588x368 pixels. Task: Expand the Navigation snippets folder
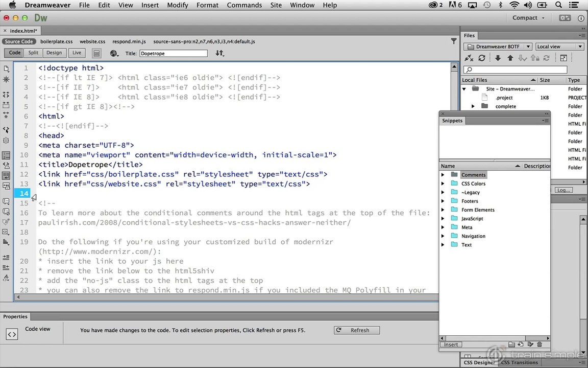click(443, 236)
